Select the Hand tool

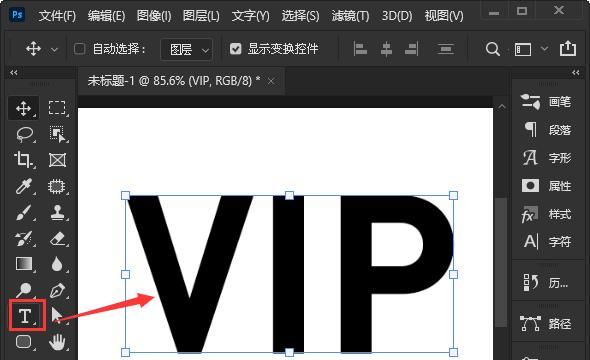tap(57, 342)
